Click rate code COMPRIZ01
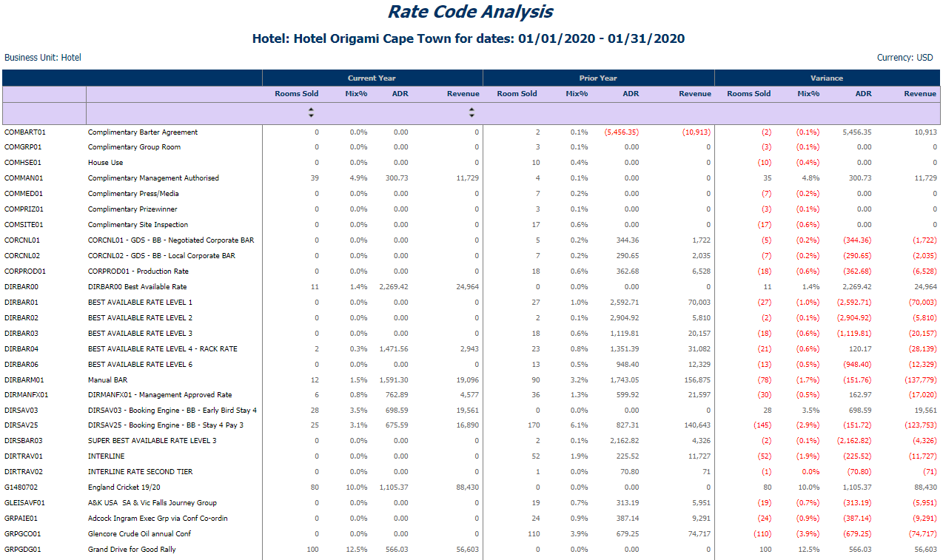The height and width of the screenshot is (560, 943). click(24, 209)
